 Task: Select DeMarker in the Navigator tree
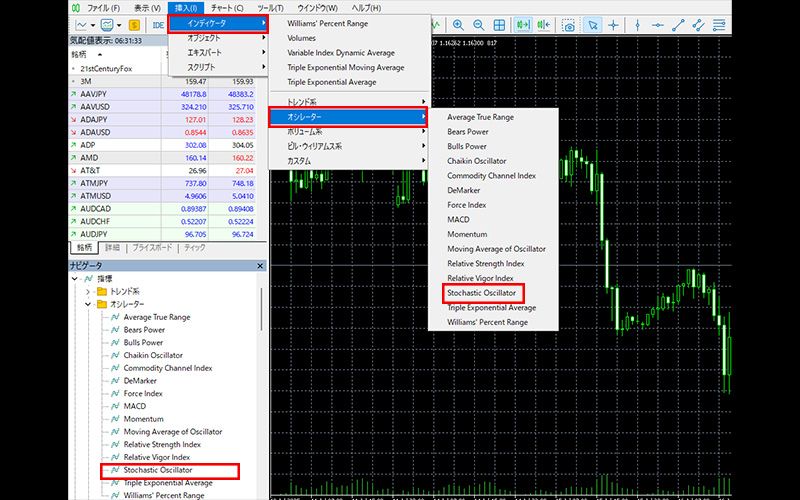140,381
